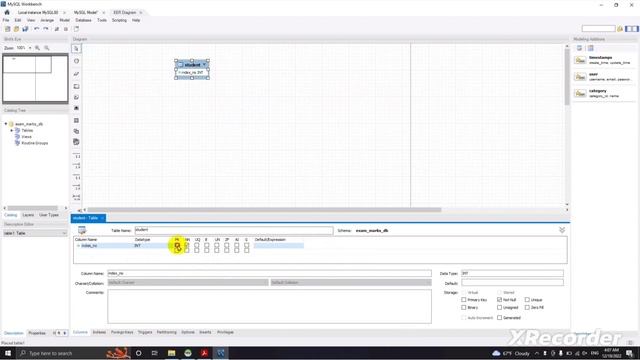The height and width of the screenshot is (360, 640).
Task: Click the diagram horizontal scrollbar
Action: point(264,210)
